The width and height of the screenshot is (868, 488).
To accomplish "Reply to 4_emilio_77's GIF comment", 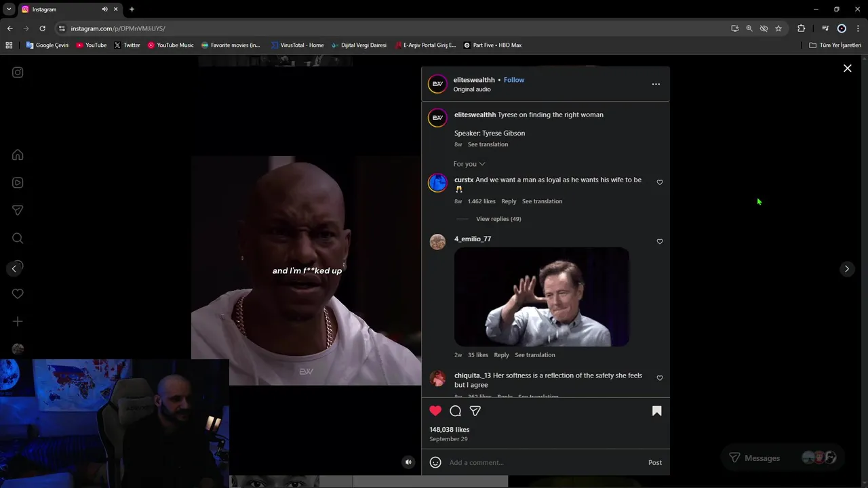I will (x=501, y=355).
